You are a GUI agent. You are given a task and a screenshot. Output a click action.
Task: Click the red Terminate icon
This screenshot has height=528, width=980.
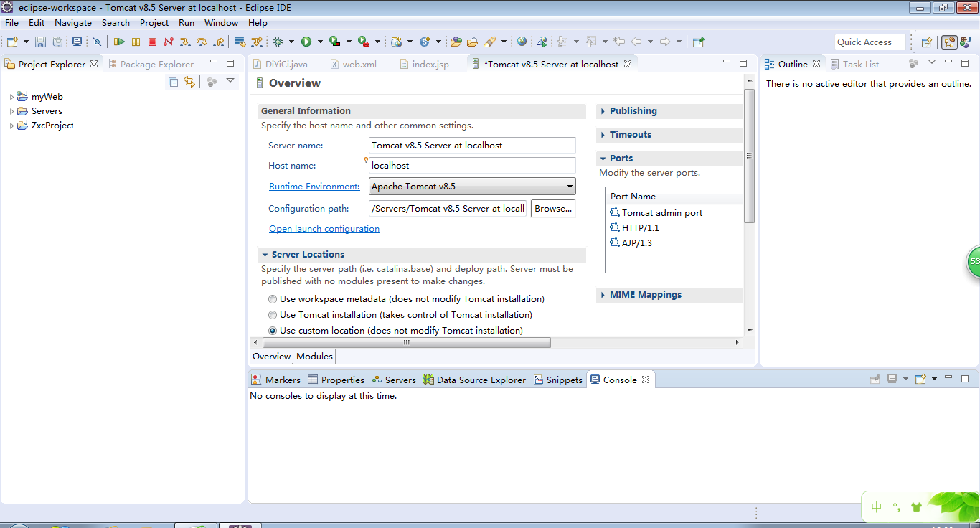click(152, 42)
